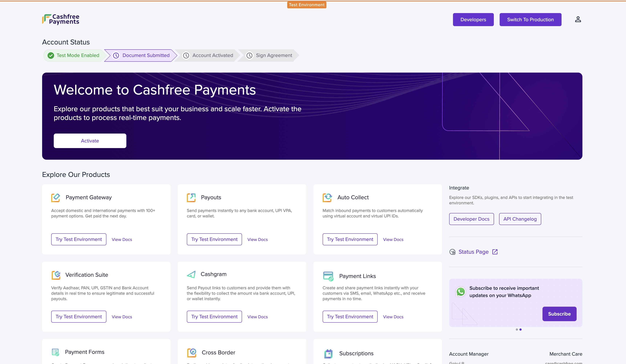The width and height of the screenshot is (626, 364).
Task: Click the Auto Collect product icon
Action: (x=327, y=198)
